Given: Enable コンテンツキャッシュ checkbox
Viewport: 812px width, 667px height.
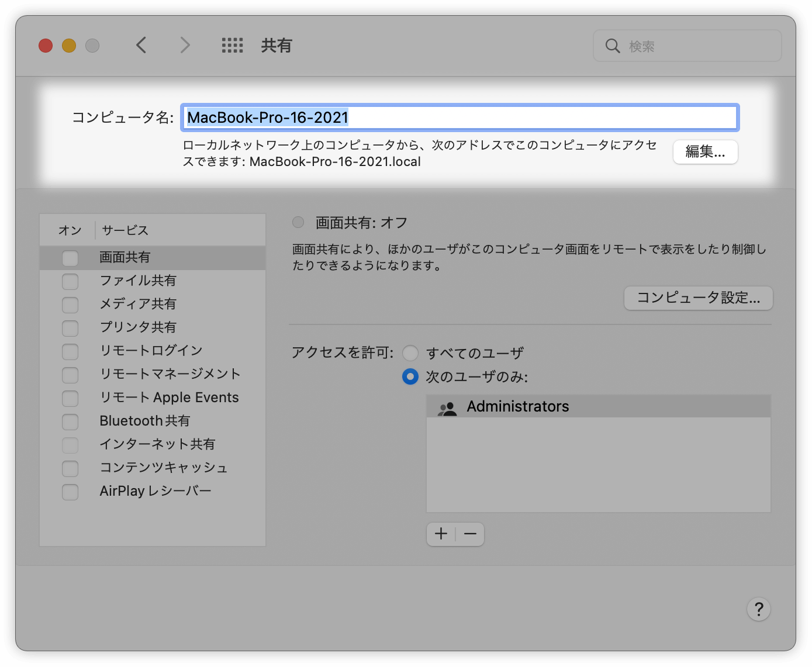Looking at the screenshot, I should (x=70, y=468).
